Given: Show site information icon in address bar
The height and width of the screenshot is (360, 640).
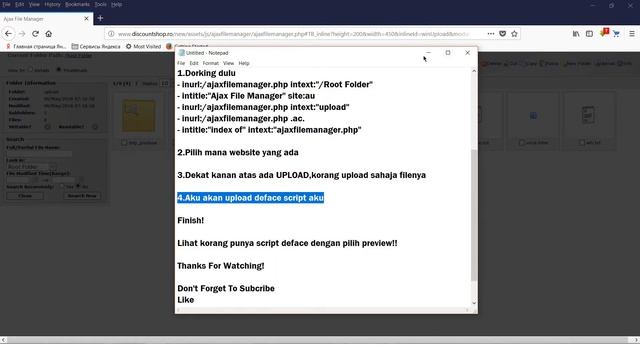Looking at the screenshot, I should 111,34.
